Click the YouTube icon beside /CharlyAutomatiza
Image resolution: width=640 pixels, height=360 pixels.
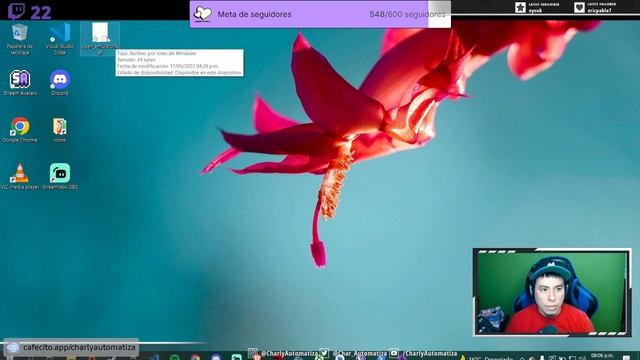click(x=394, y=353)
